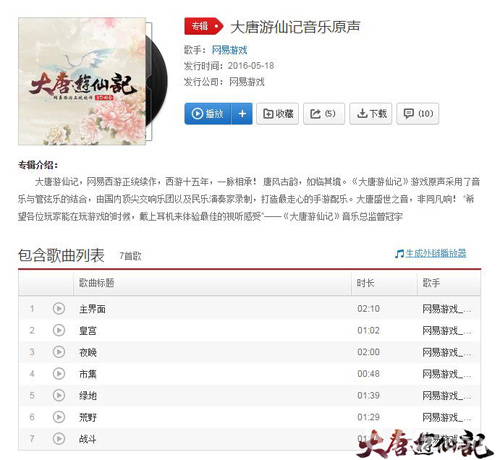Play track 6 荒野
This screenshot has width=500, height=460.
tap(59, 417)
